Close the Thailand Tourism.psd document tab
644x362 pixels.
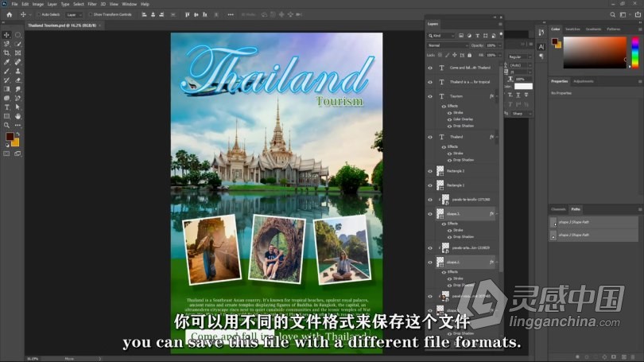point(100,25)
